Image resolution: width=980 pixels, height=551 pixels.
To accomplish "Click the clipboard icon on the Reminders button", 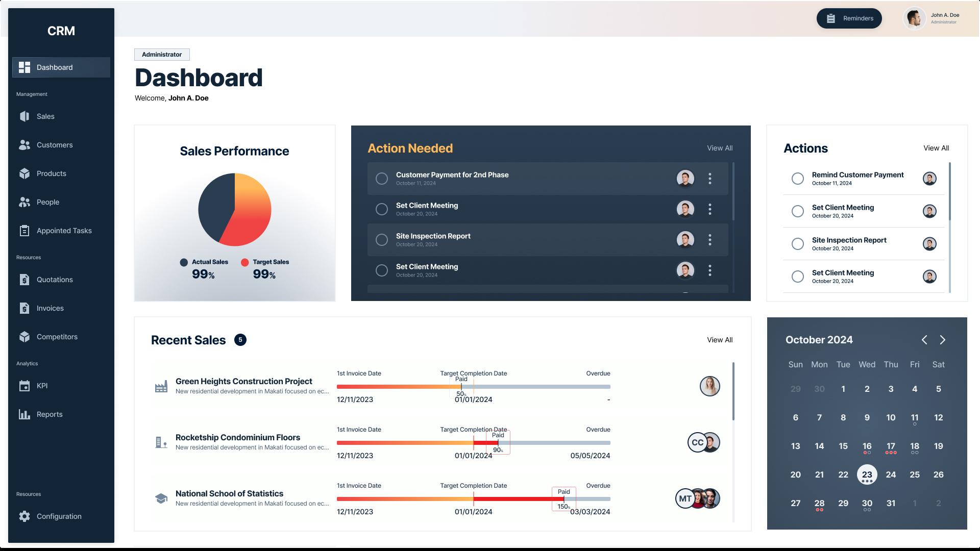I will (831, 18).
